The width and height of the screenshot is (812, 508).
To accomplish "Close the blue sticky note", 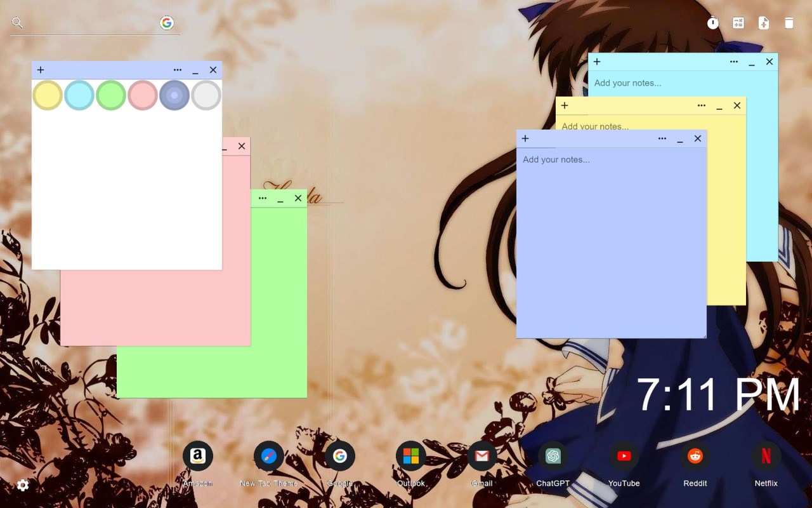I will [x=698, y=138].
